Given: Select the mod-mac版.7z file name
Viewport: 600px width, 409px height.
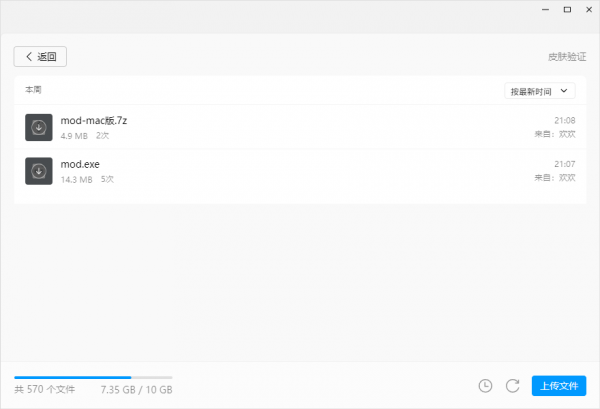Looking at the screenshot, I should pos(94,120).
